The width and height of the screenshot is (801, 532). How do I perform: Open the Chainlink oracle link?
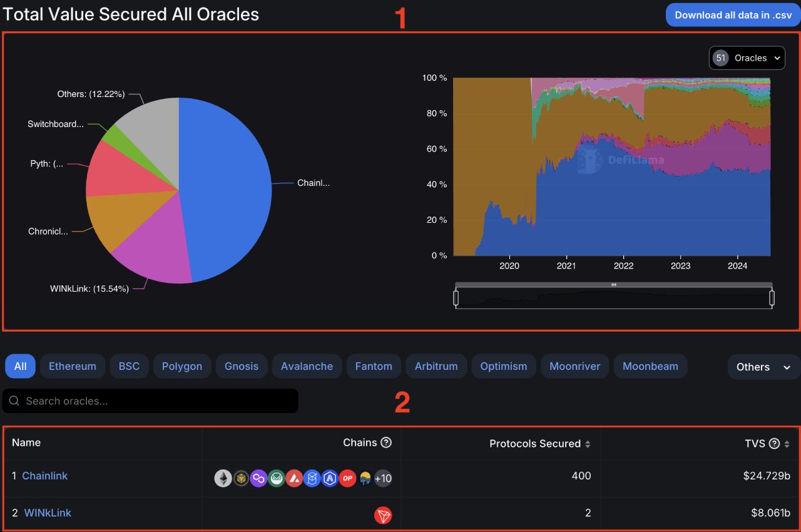click(44, 476)
